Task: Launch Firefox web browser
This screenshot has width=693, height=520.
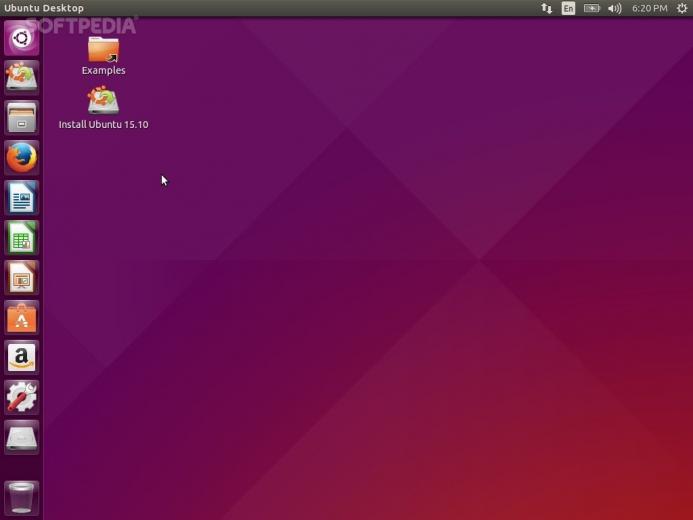Action: pyautogui.click(x=22, y=158)
